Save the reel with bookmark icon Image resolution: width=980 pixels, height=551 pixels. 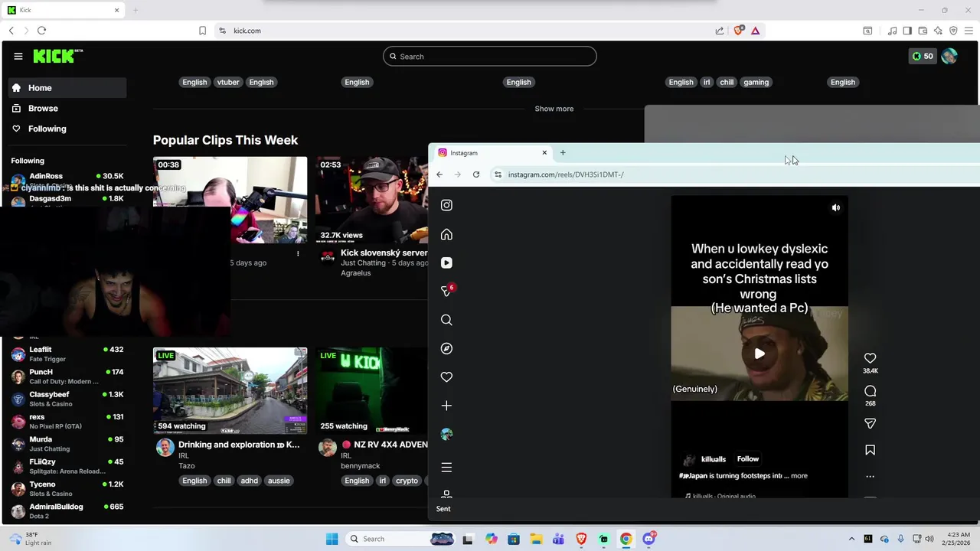coord(870,450)
